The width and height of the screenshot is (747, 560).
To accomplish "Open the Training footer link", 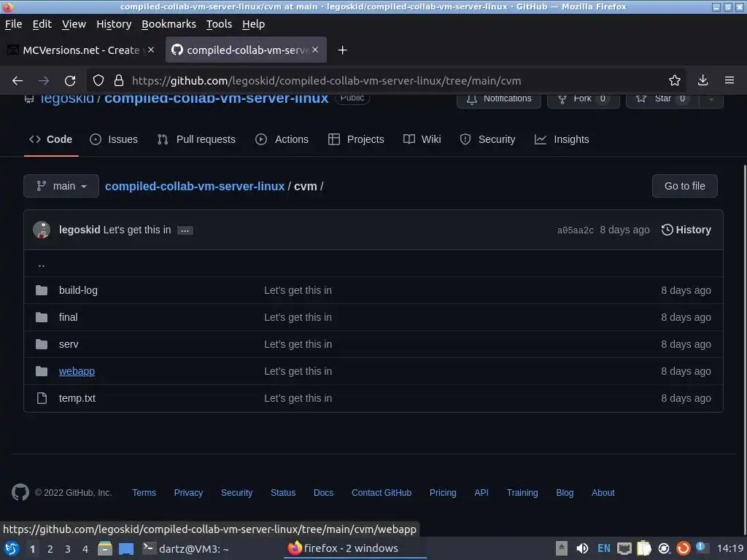I will click(x=522, y=493).
